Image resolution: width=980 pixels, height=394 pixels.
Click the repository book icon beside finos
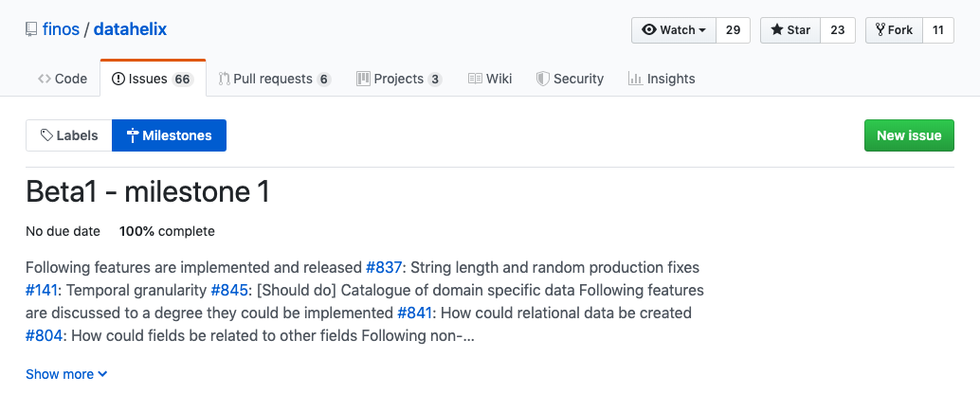click(x=31, y=29)
